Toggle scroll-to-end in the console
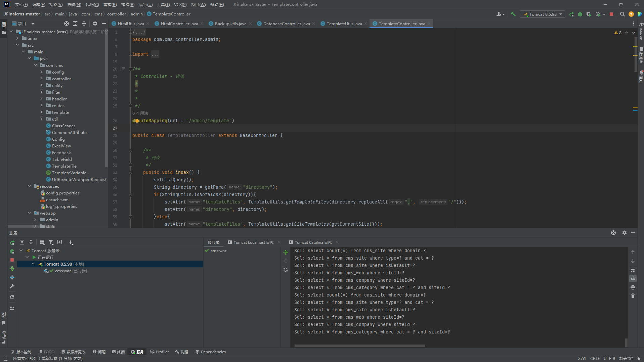Screen dimensions: 644x362 [x=633, y=278]
